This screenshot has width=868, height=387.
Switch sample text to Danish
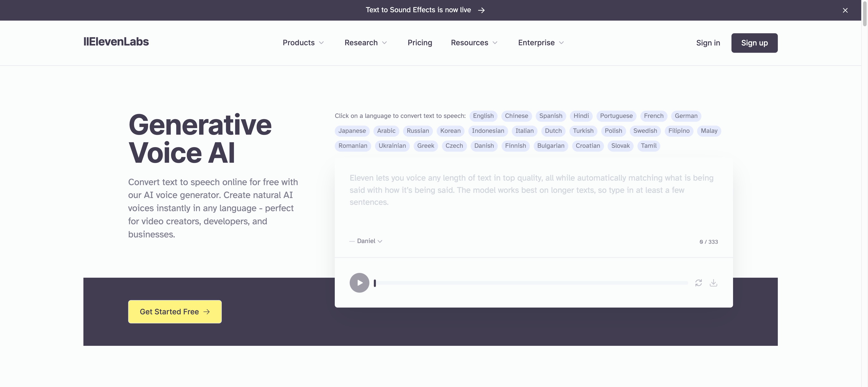pos(484,146)
